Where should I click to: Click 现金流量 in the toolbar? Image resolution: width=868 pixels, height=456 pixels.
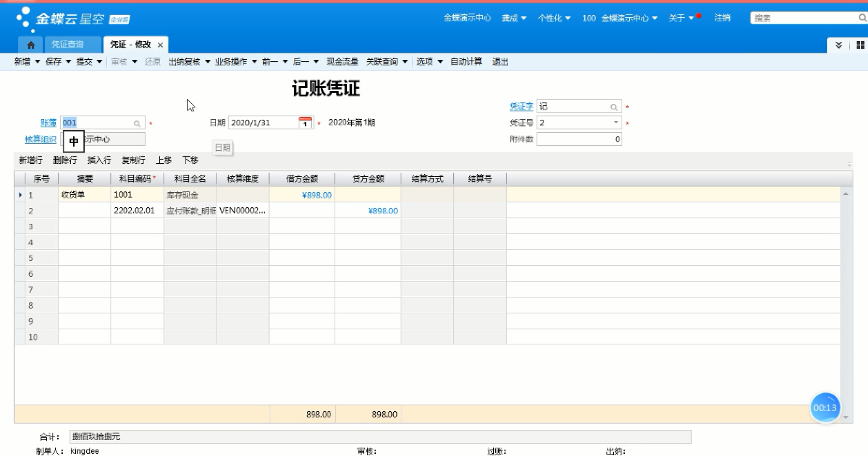342,62
